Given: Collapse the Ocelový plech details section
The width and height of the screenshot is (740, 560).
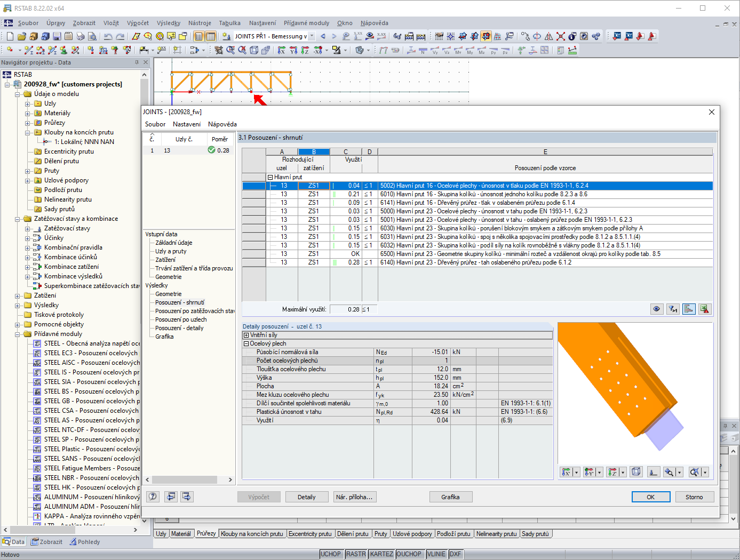Looking at the screenshot, I should 246,343.
